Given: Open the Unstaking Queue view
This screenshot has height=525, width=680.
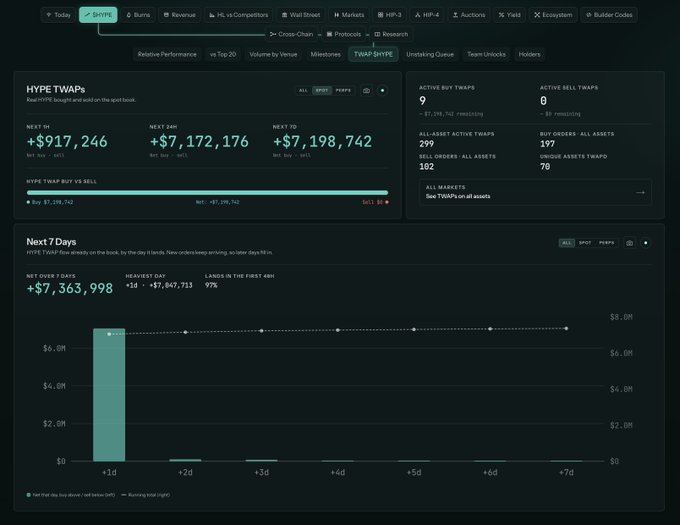Looking at the screenshot, I should (430, 54).
